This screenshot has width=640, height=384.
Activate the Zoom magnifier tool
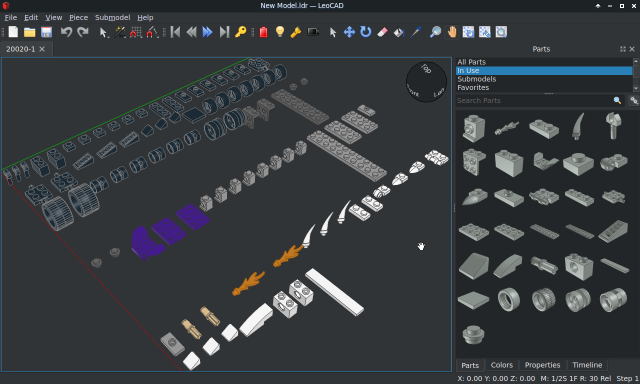[x=436, y=32]
